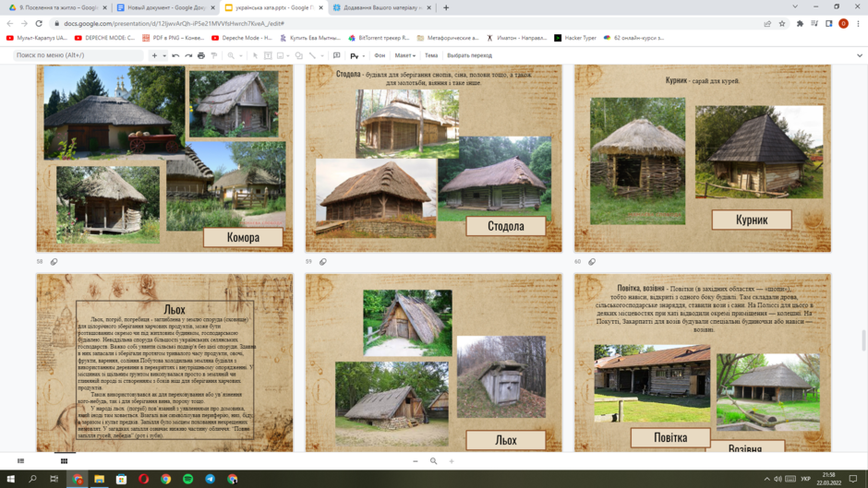The width and height of the screenshot is (868, 488).
Task: Open Opera from the taskbar
Action: point(144,479)
